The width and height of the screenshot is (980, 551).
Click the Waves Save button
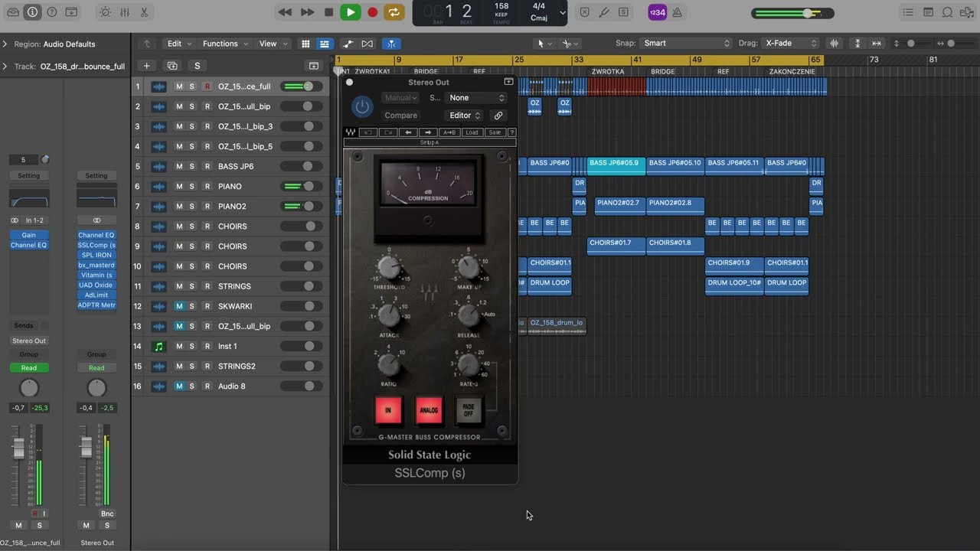pyautogui.click(x=495, y=132)
